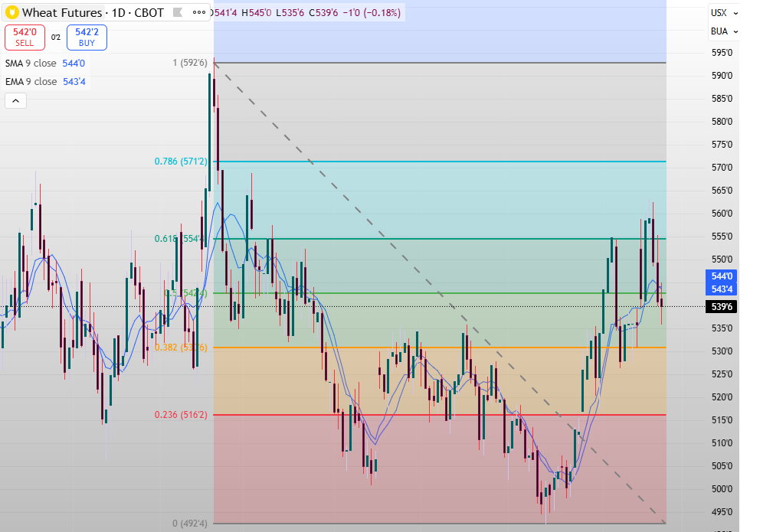Open the BUA unit dropdown
773x532 pixels.
(724, 31)
